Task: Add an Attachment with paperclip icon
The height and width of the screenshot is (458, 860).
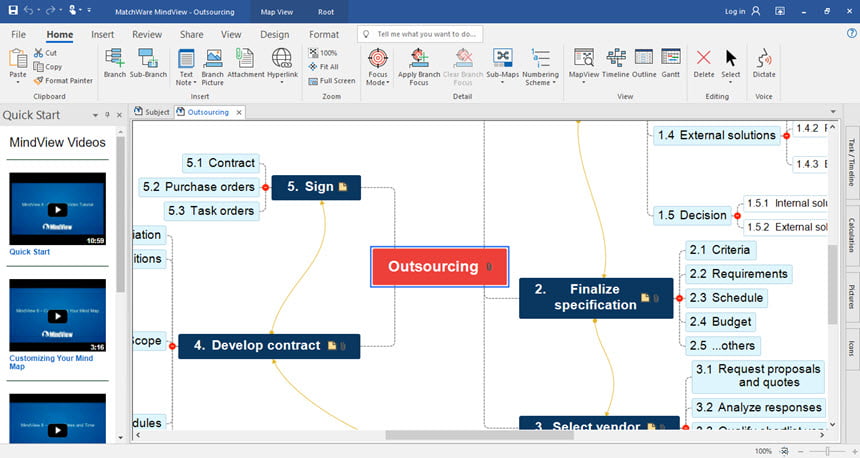Action: [245, 63]
